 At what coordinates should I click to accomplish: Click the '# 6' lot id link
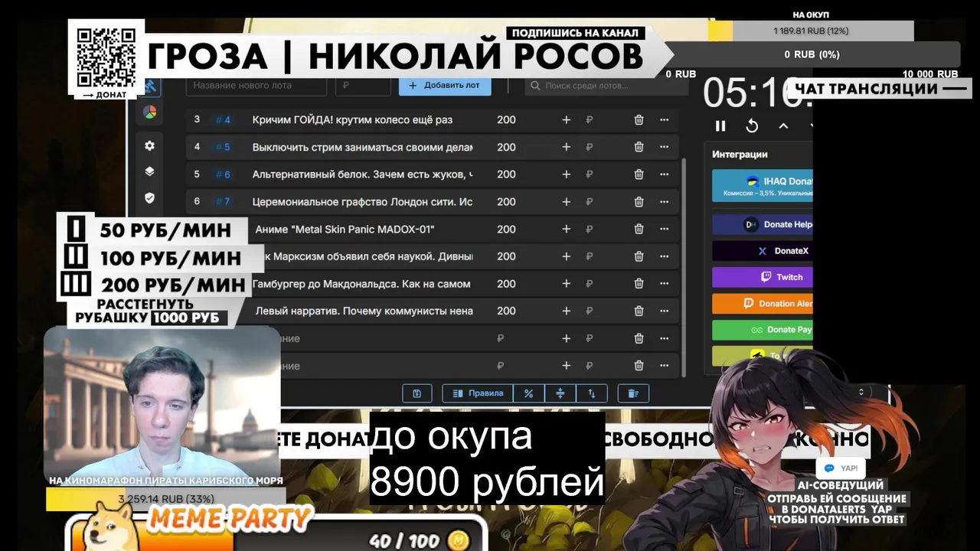[x=223, y=174]
